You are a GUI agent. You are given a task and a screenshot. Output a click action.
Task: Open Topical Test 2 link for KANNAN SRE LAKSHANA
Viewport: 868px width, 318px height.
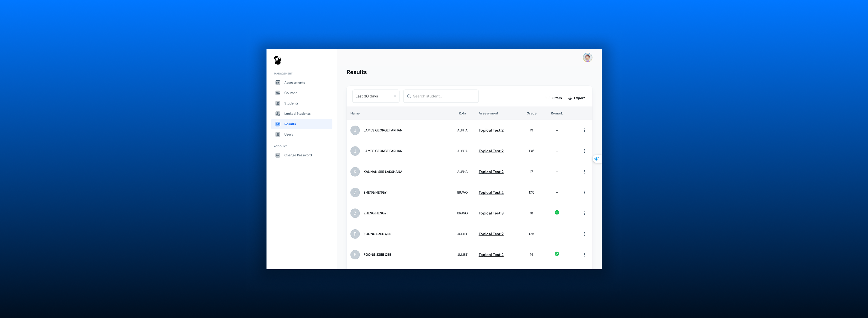pos(491,172)
